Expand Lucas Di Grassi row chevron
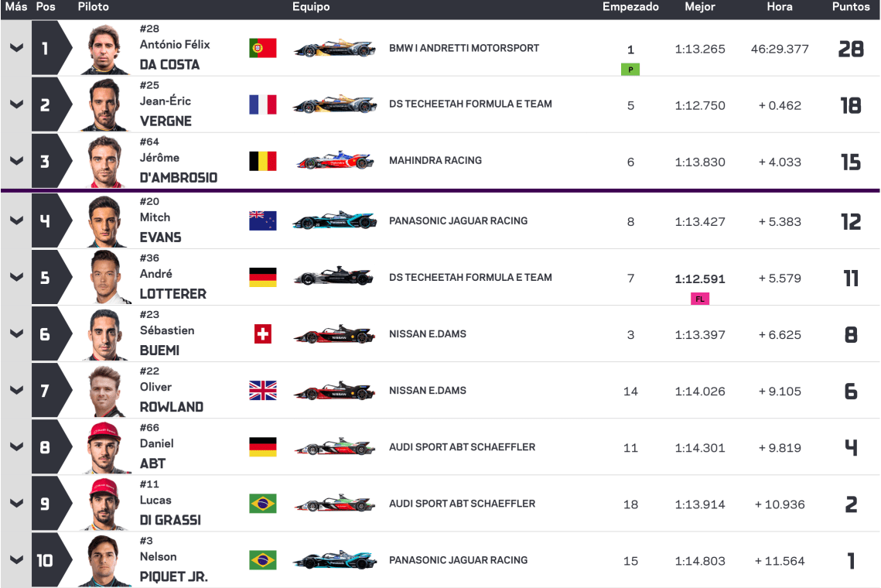The height and width of the screenshot is (588, 881). click(x=15, y=504)
